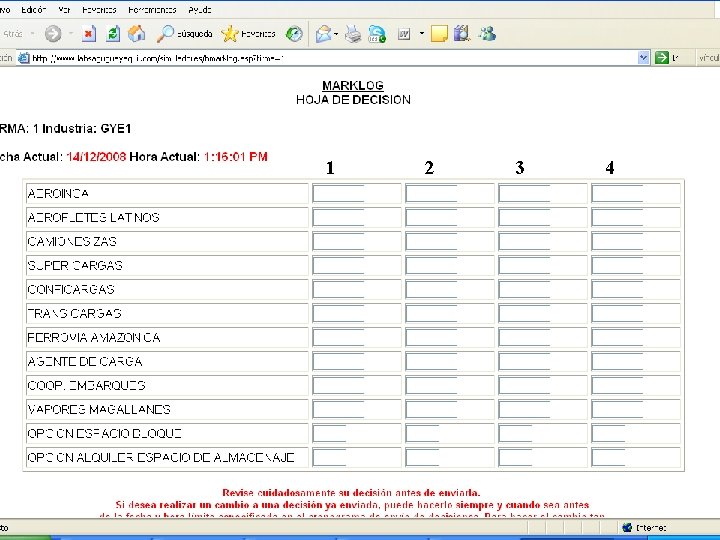
Task: Click the discussion globe icon beside printer
Action: coord(377,34)
